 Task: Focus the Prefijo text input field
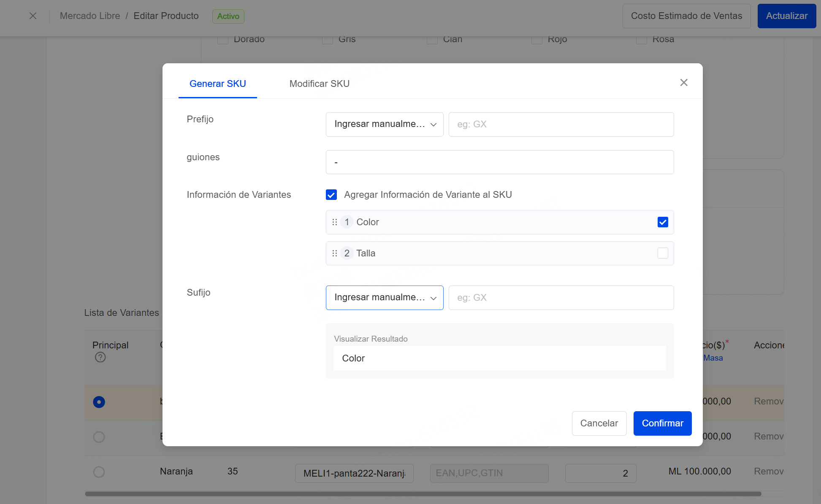(561, 124)
